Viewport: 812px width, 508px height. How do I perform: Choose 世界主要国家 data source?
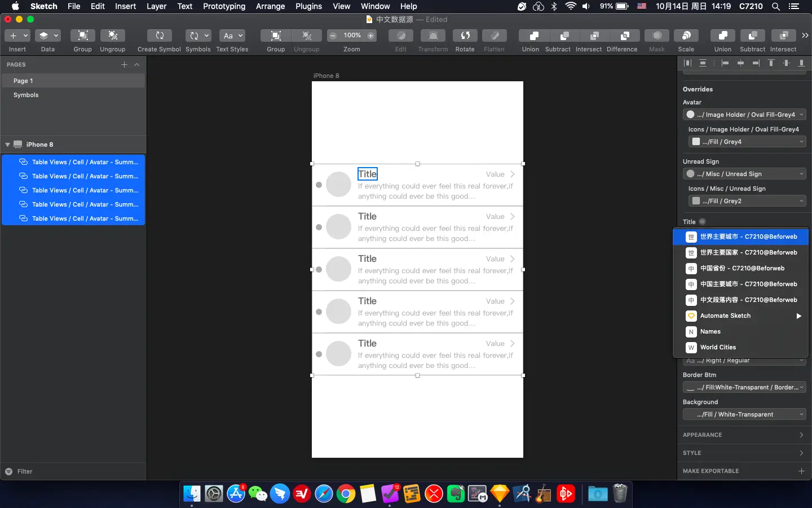[x=741, y=253]
